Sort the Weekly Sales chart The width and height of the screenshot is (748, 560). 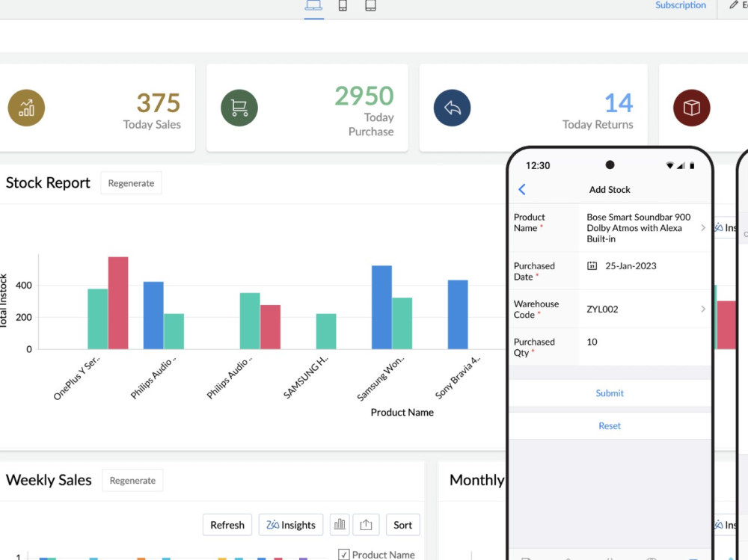(402, 525)
